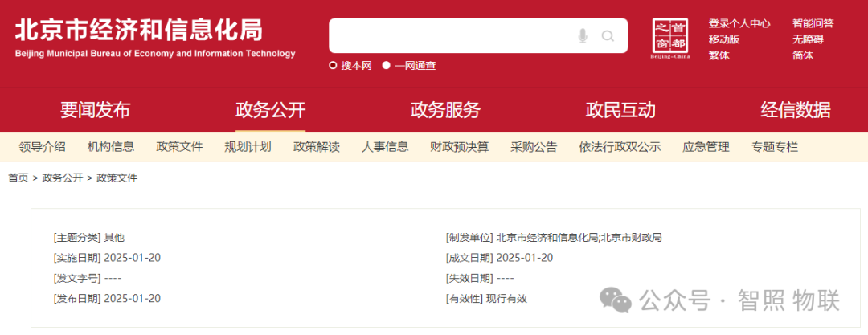The width and height of the screenshot is (868, 335).
Task: Click the 主题分类 value 其他
Action: tap(115, 238)
